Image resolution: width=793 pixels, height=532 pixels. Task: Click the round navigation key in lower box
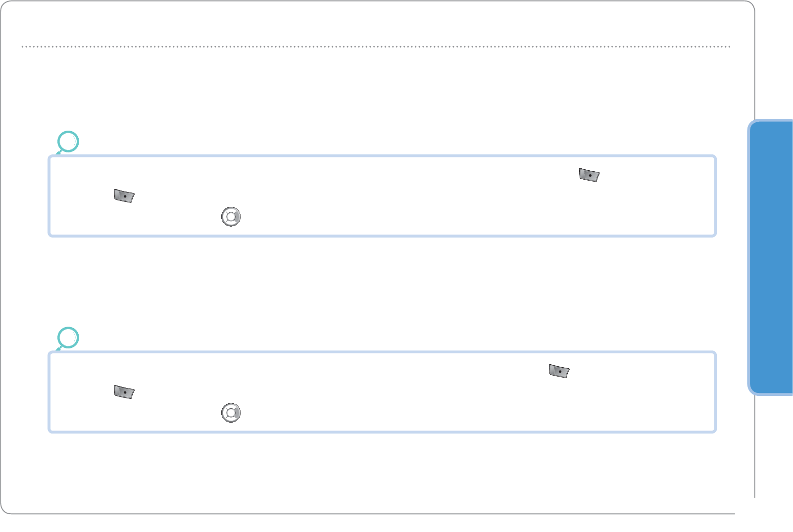[x=231, y=413]
